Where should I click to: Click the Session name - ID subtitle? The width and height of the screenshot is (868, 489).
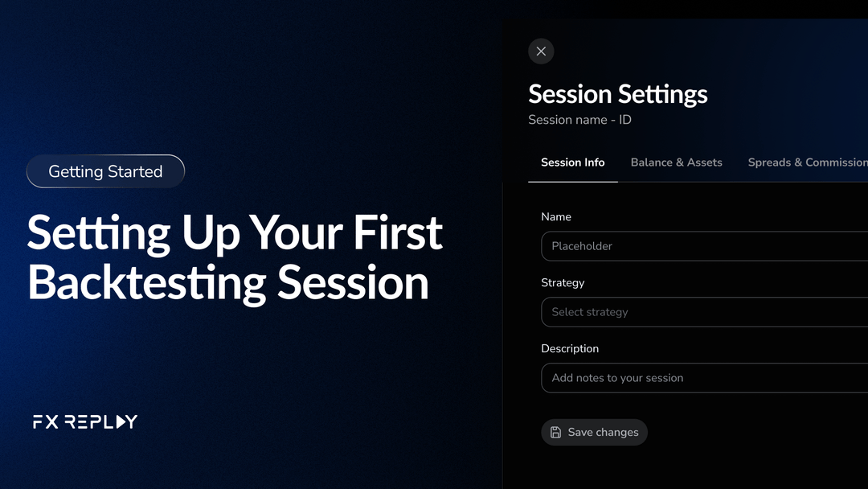tap(579, 120)
